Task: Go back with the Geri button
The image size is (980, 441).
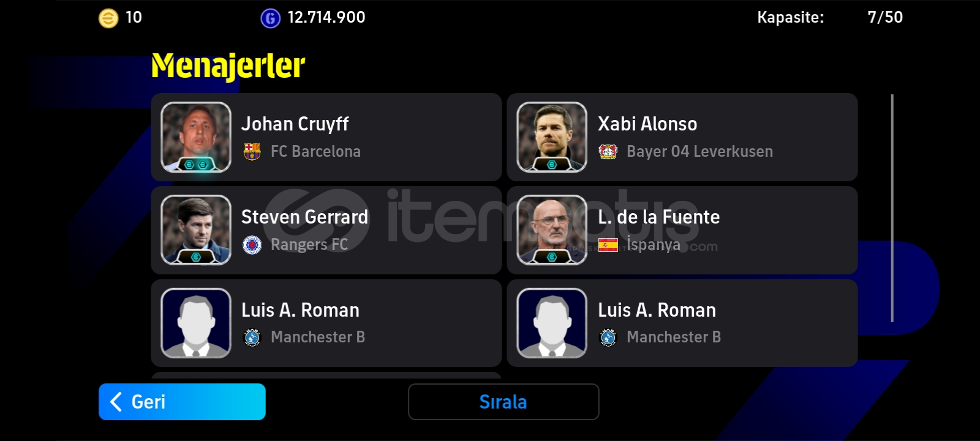Action: tap(182, 402)
